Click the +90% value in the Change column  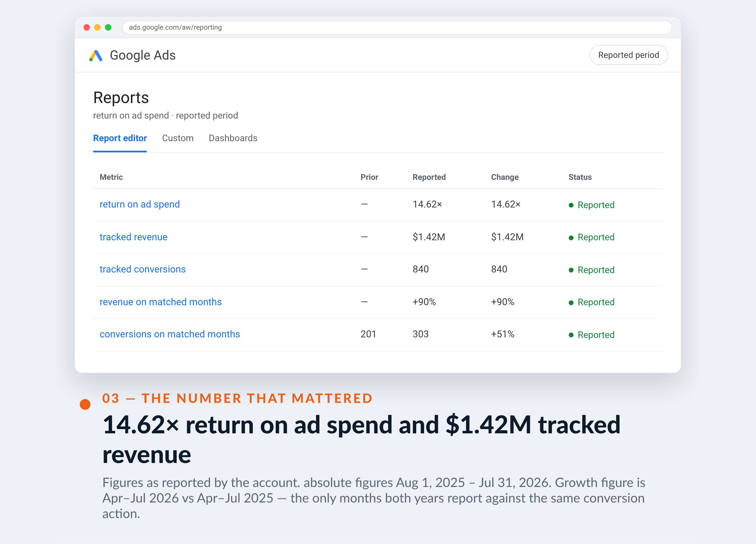point(503,302)
